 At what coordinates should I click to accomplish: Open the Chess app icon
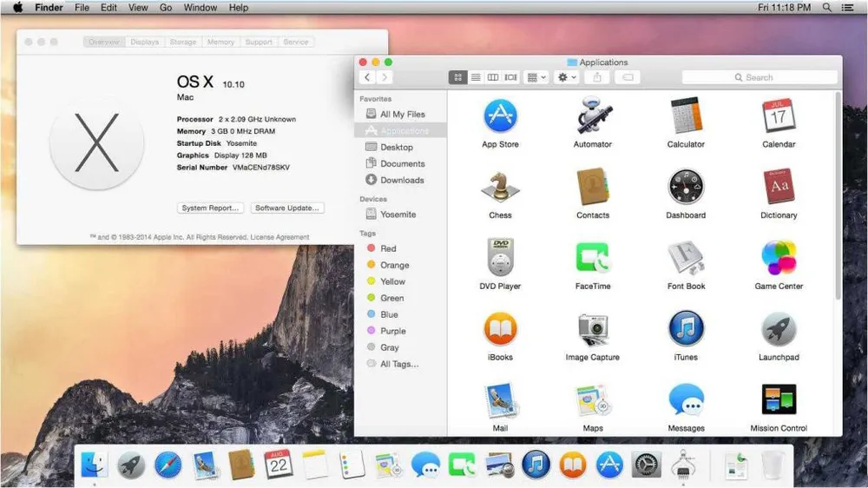pyautogui.click(x=501, y=188)
